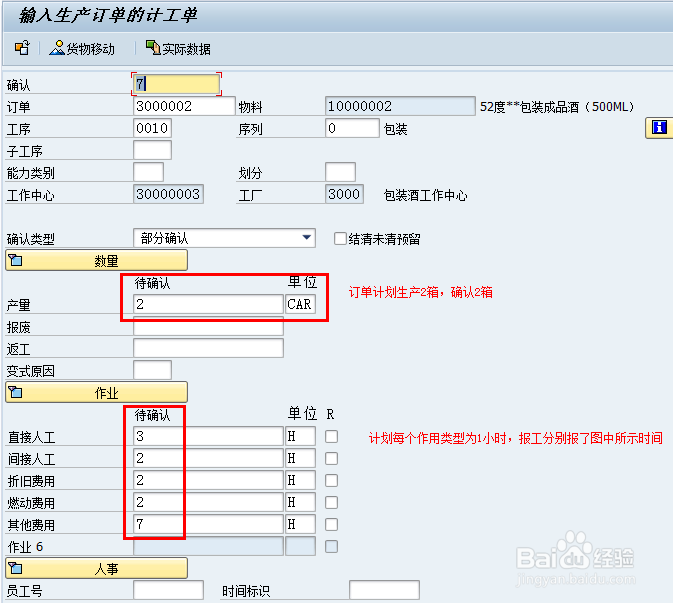Screen dimensions: 673x603
Task: Click the 间接人工 hours field
Action: click(208, 458)
